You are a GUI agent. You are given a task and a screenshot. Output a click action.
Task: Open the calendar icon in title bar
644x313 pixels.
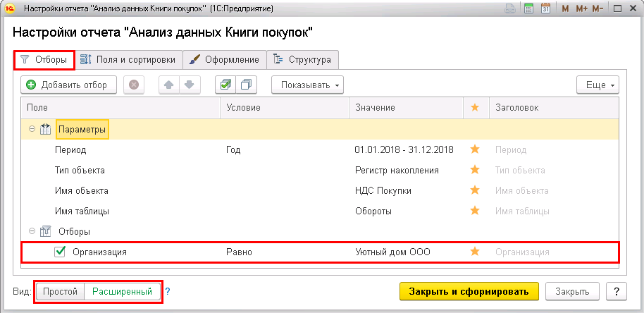tap(545, 8)
